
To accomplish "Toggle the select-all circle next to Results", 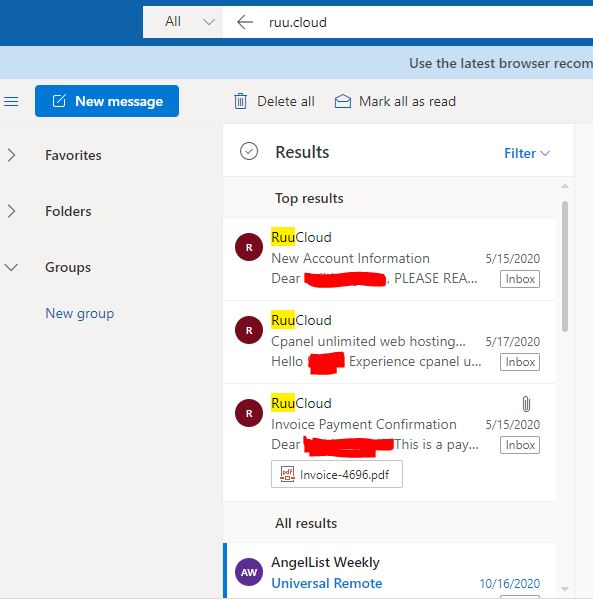I will (249, 151).
